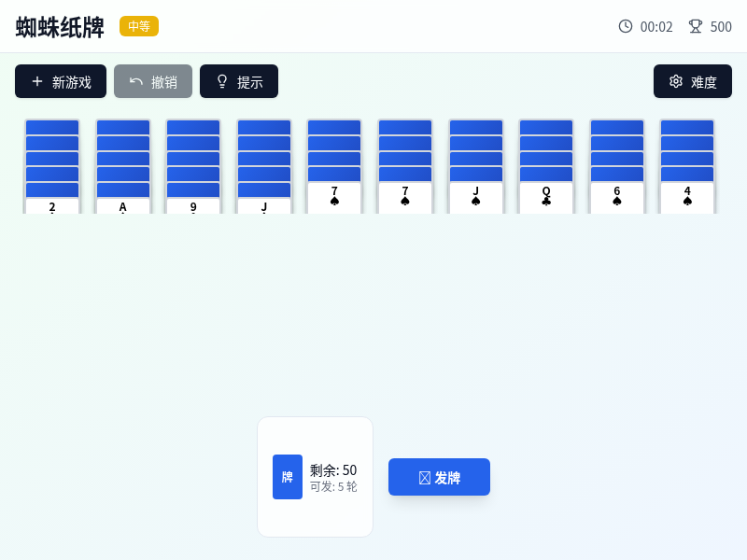Request a hint using 提示
The image size is (747, 560).
tap(238, 81)
